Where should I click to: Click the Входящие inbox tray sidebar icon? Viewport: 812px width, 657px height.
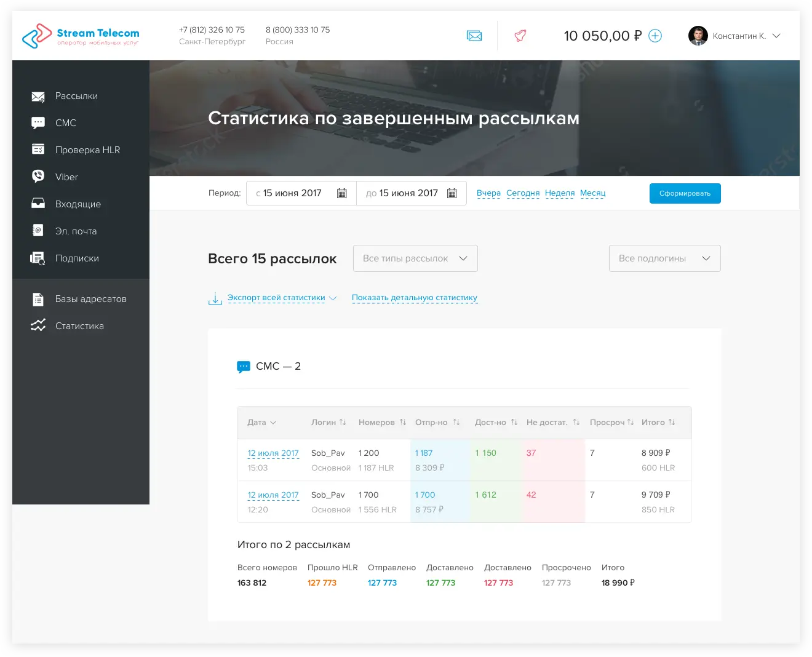pos(38,204)
